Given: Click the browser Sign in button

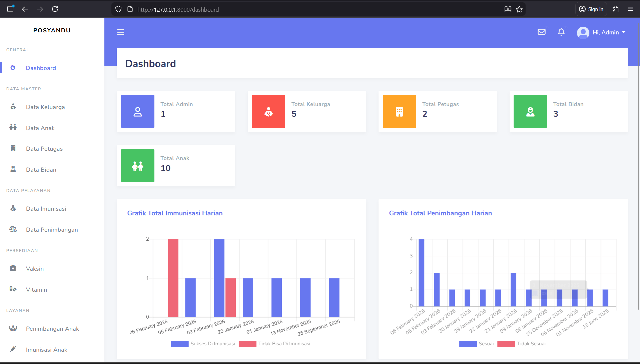Looking at the screenshot, I should tap(591, 9).
